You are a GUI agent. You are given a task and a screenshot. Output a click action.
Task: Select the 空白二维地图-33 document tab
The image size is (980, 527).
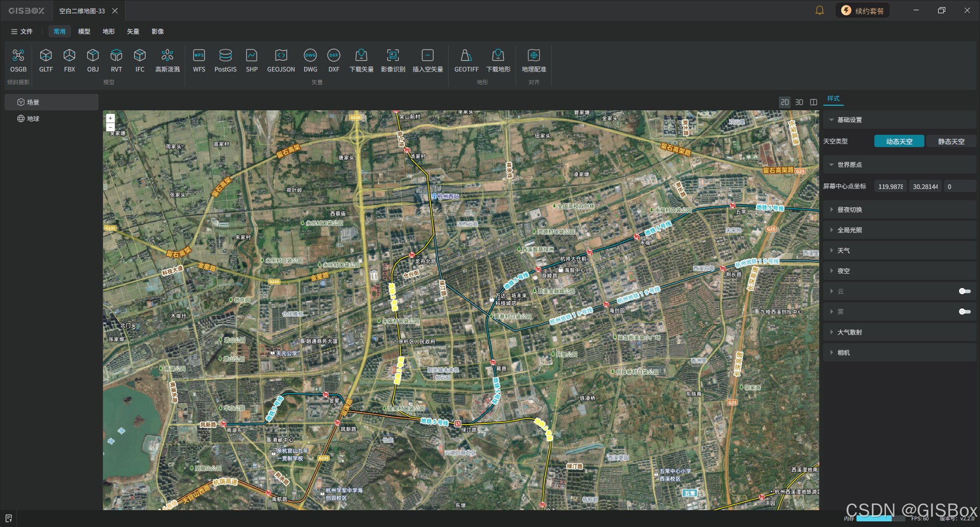[x=82, y=11]
